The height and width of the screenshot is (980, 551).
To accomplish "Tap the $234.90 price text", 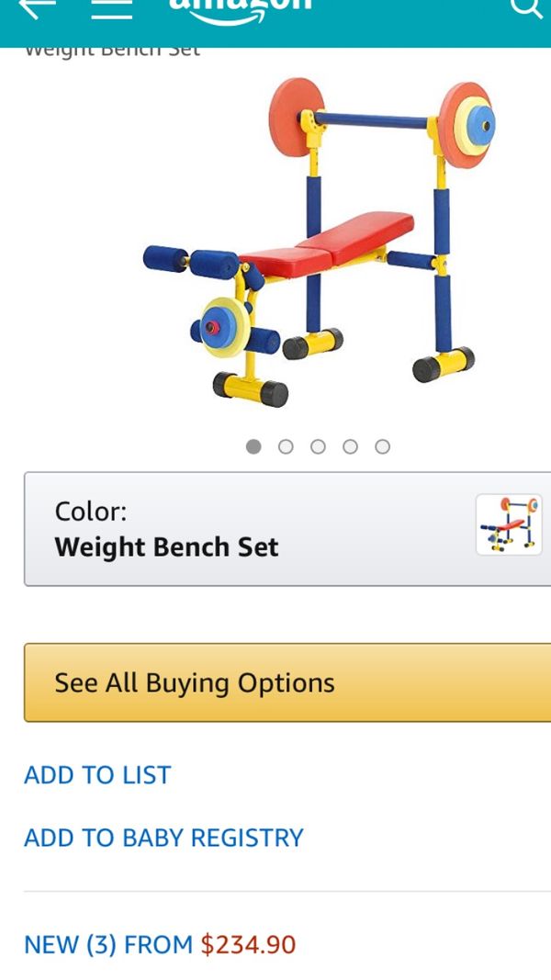I will pyautogui.click(x=248, y=944).
